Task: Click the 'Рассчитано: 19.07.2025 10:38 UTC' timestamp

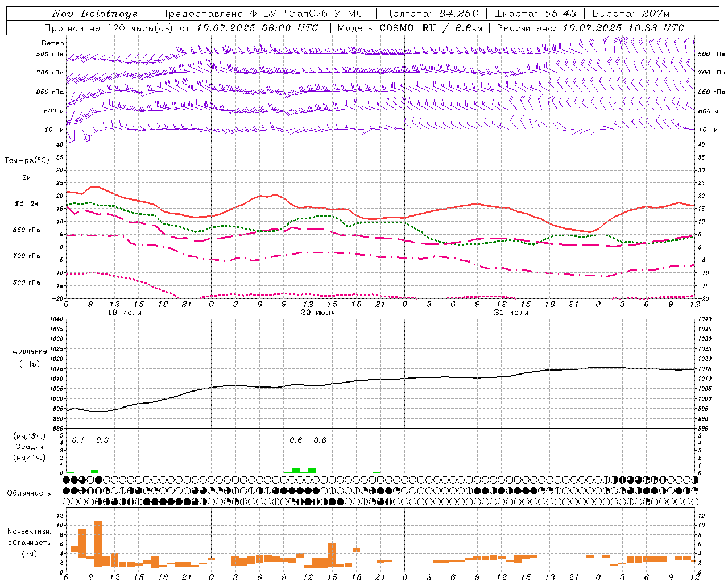Action: pos(590,28)
